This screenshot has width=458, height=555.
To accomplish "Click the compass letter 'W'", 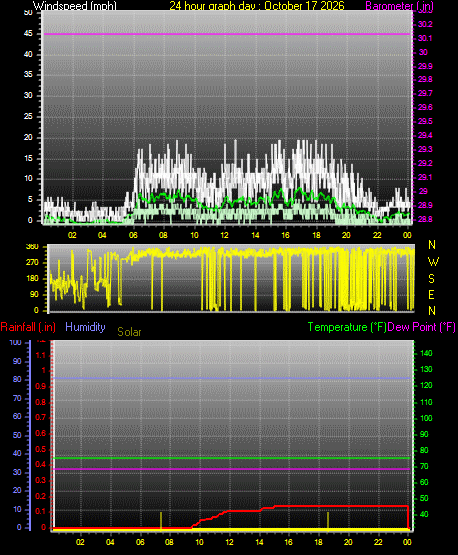I will [433, 262].
